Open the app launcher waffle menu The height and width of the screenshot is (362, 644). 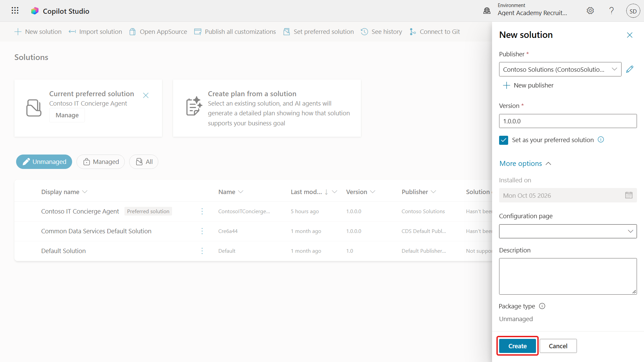15,11
